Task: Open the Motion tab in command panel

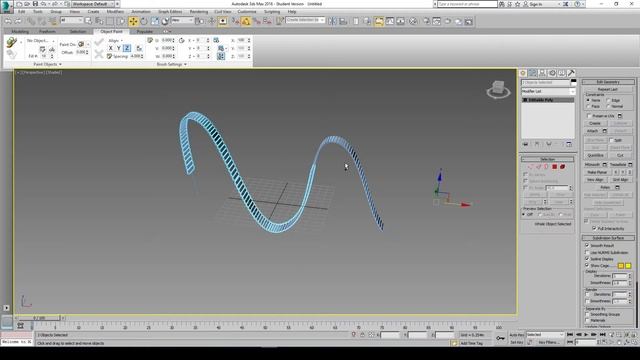Action: 552,73
